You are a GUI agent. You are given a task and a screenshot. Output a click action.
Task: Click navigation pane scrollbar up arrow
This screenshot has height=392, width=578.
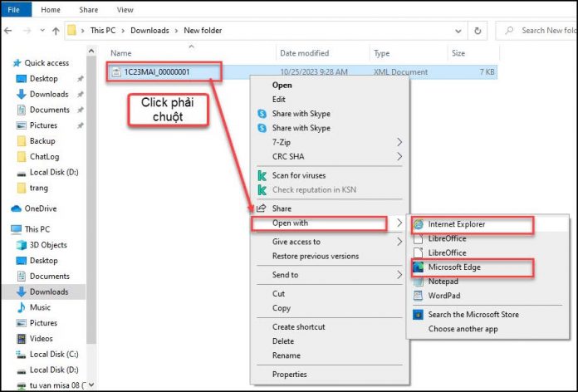91,51
